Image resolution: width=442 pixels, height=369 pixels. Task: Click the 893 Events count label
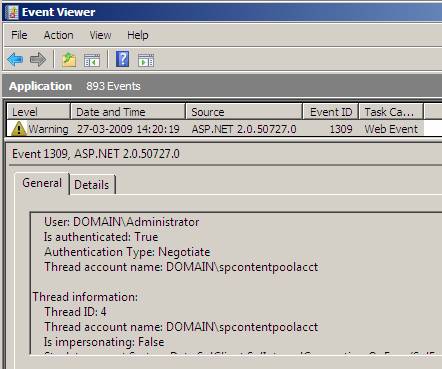point(113,86)
